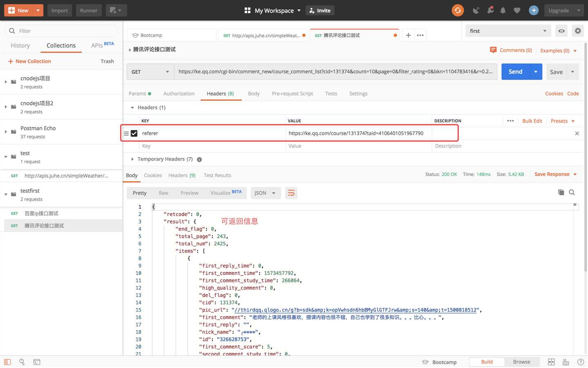The height and width of the screenshot is (368, 588).
Task: Open tab options three-dots menu
Action: pos(420,35)
